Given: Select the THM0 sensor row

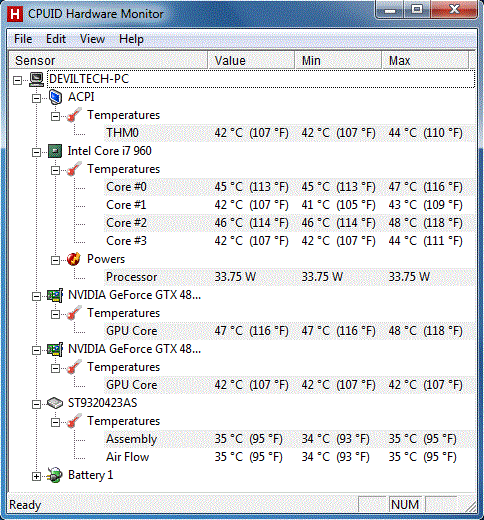Looking at the screenshot, I should tap(289, 133).
